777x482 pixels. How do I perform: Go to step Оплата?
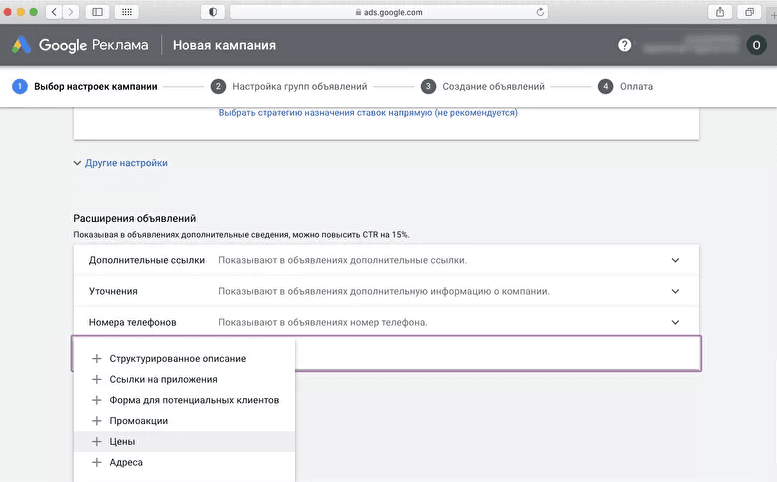pyautogui.click(x=636, y=86)
